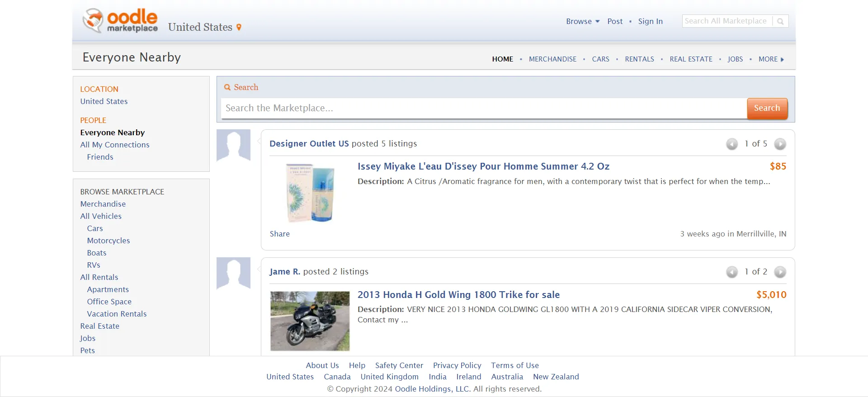
Task: Open the Issey Miyake perfume thumbnail
Action: [310, 193]
